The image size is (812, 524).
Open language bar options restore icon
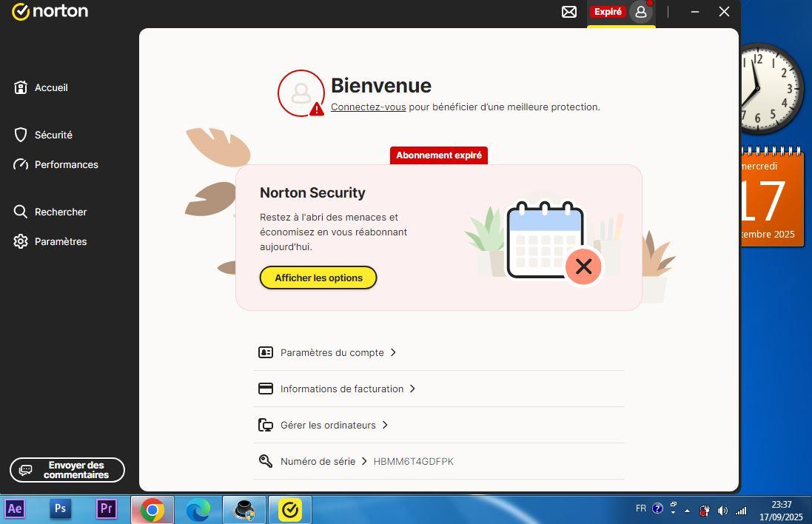[674, 504]
